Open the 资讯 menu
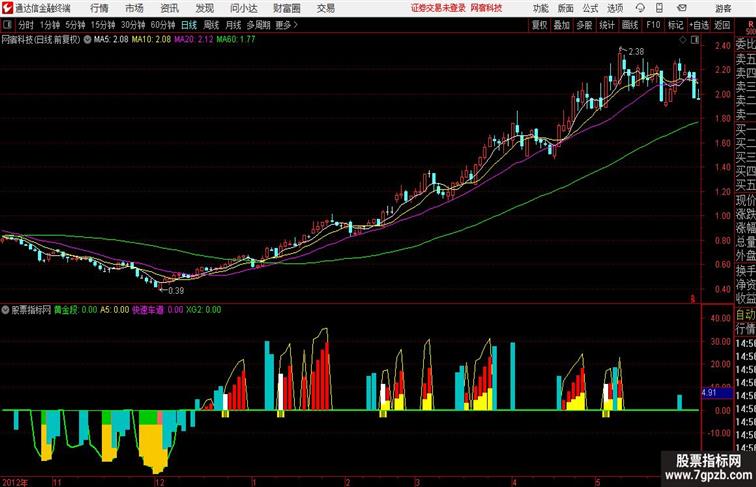The width and height of the screenshot is (756, 487). click(169, 8)
